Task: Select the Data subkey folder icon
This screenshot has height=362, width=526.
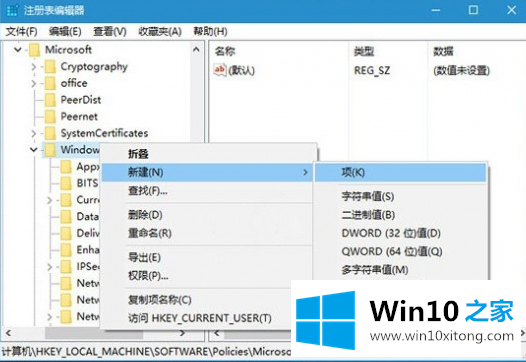Action: point(66,216)
